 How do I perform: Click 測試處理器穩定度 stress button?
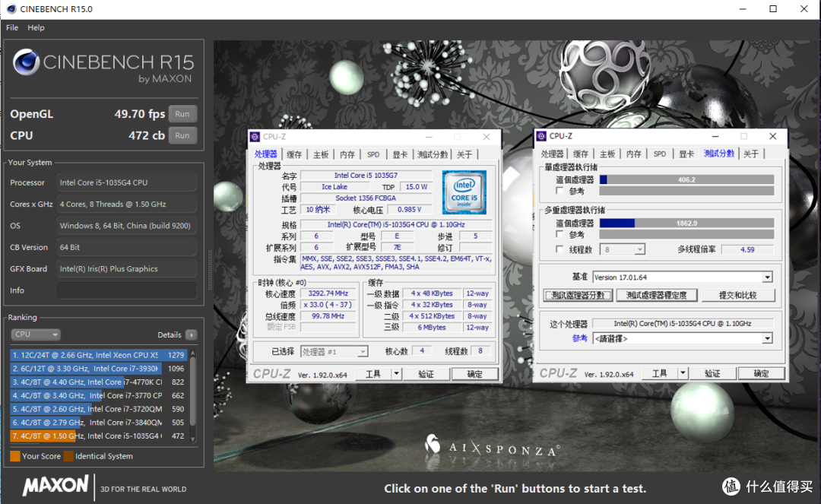pyautogui.click(x=657, y=295)
